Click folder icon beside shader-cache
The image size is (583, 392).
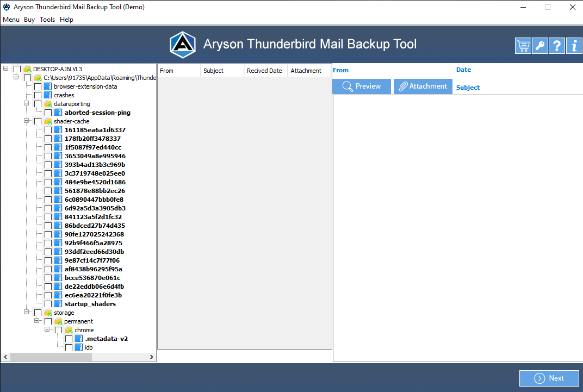[48, 121]
